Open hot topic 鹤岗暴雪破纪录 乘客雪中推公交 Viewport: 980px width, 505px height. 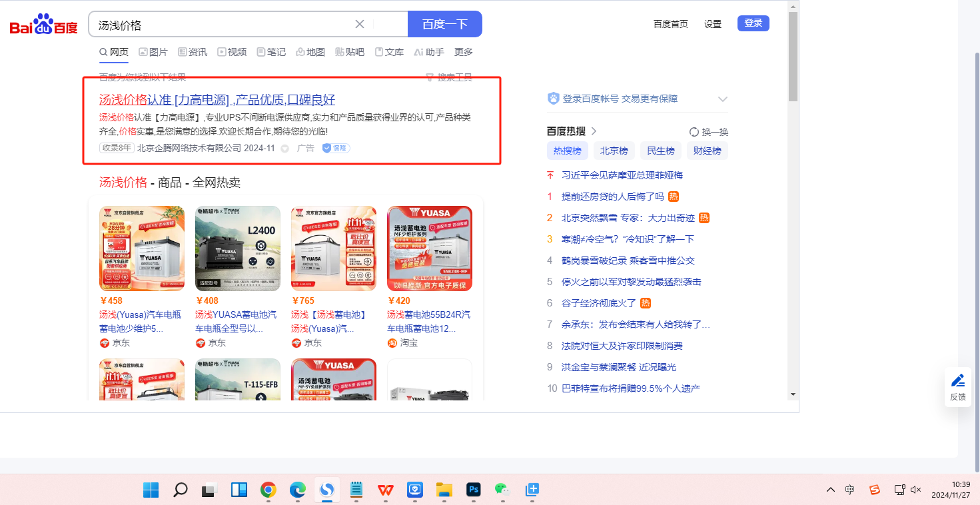(x=628, y=260)
